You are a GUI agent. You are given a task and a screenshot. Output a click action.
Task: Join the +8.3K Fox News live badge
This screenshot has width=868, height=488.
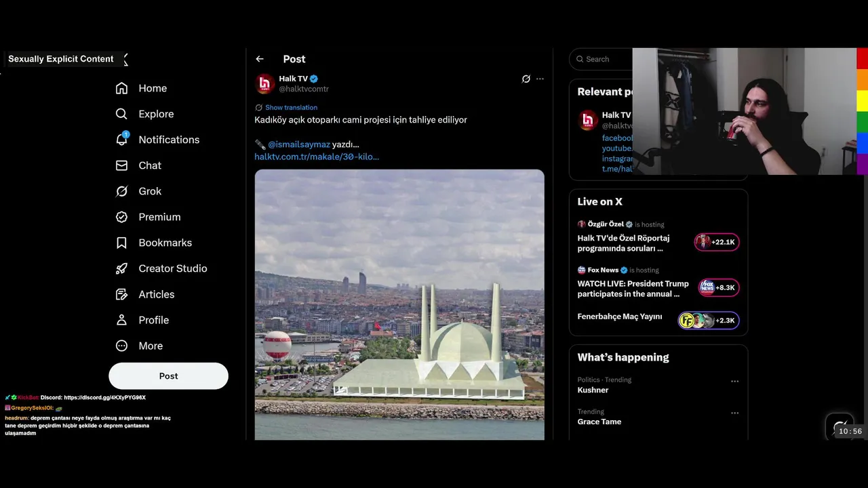click(719, 287)
